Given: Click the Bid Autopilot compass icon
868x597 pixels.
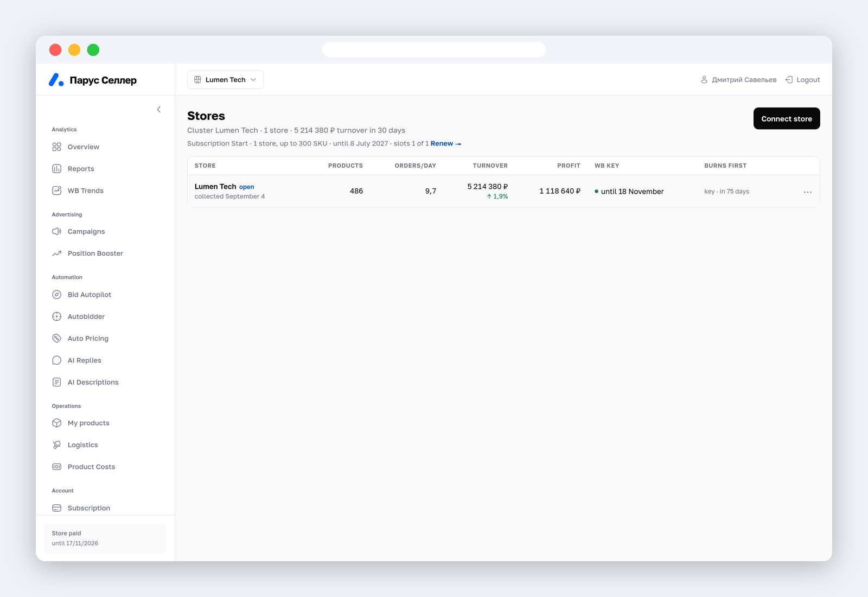Looking at the screenshot, I should click(56, 295).
